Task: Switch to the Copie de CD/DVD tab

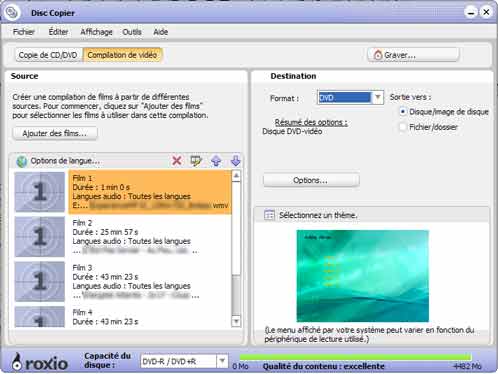Action: 48,55
